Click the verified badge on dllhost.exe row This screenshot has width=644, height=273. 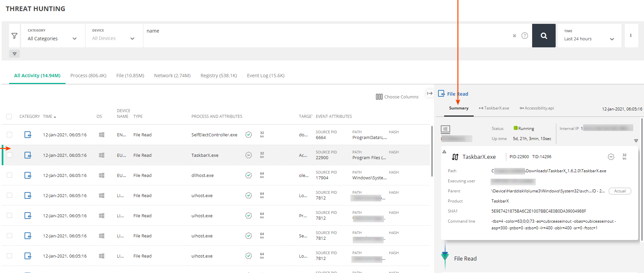[248, 175]
